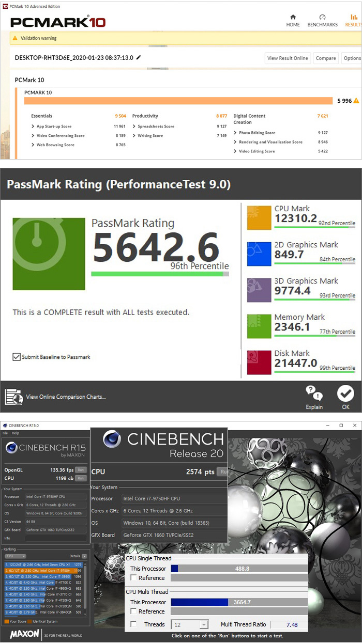Viewport: 362px width, 644px height.
Task: Open the File menu in Cinebench R15
Action: (x=5, y=433)
